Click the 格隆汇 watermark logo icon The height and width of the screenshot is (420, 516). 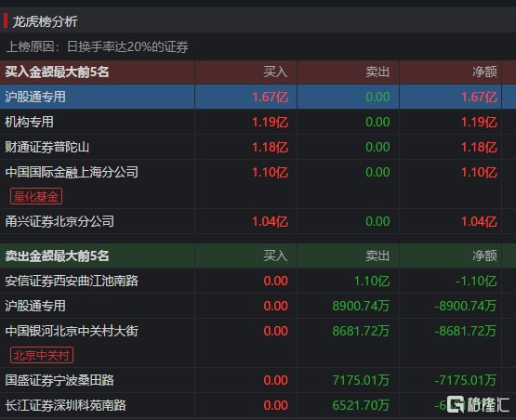(456, 404)
